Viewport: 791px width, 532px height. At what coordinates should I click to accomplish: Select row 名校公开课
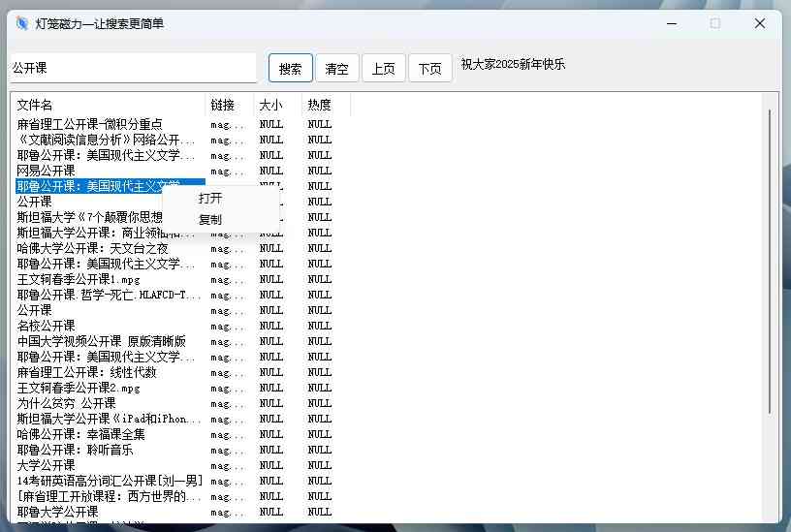click(x=46, y=326)
